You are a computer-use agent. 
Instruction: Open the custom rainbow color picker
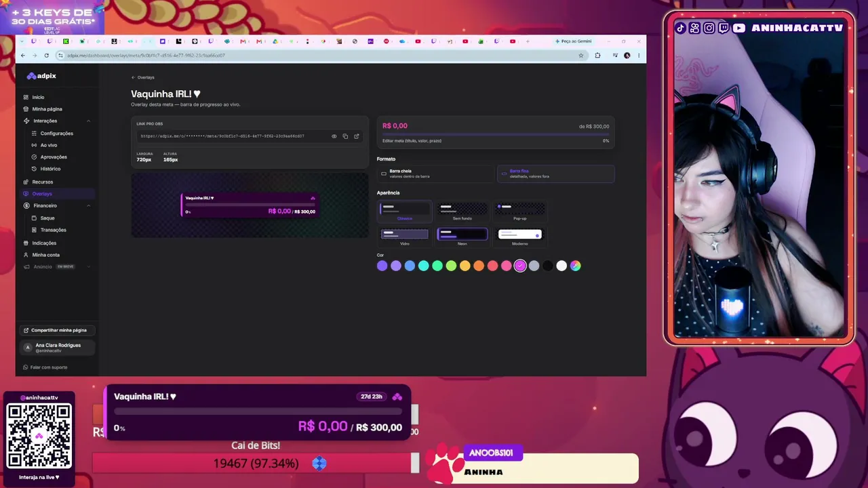click(x=575, y=266)
